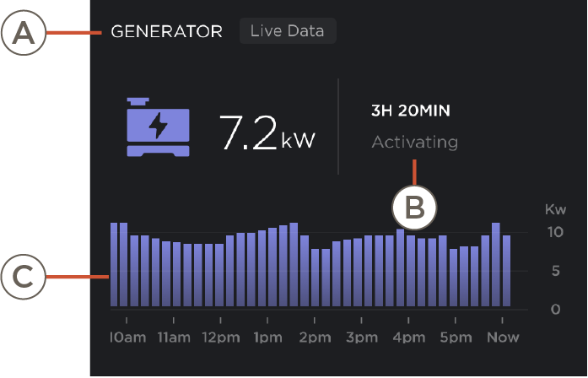
Task: Click the circled A callout marker
Action: 23,34
